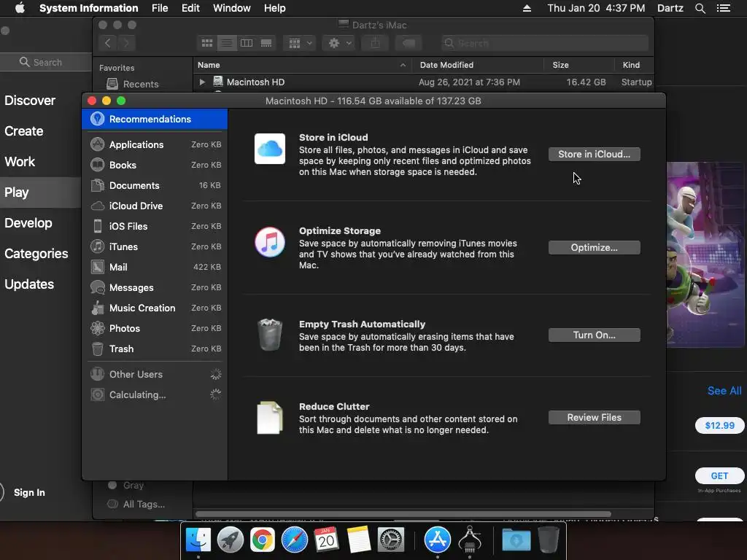Sort Finder list by Date Modified
747x560 pixels.
(x=478, y=65)
